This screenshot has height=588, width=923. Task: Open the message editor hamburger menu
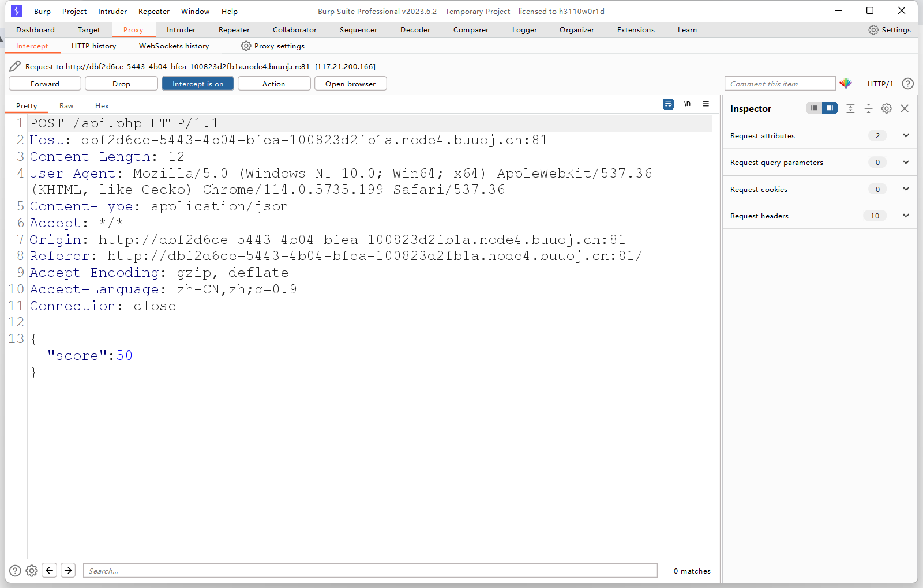(x=706, y=104)
